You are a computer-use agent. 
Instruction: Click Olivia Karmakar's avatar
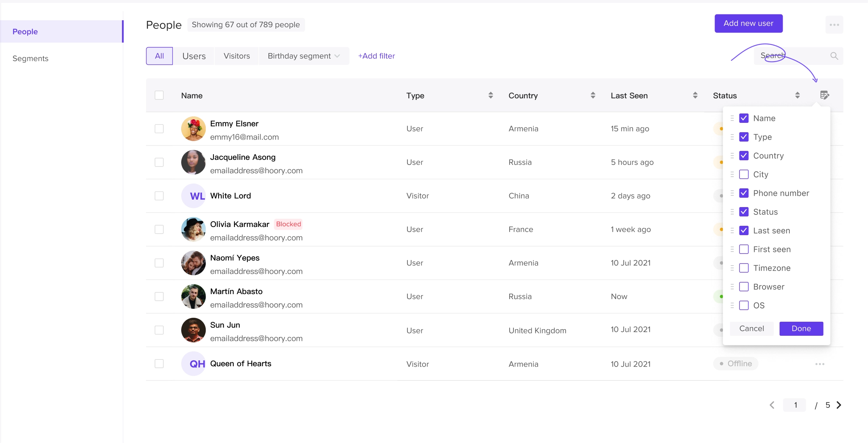pos(193,229)
